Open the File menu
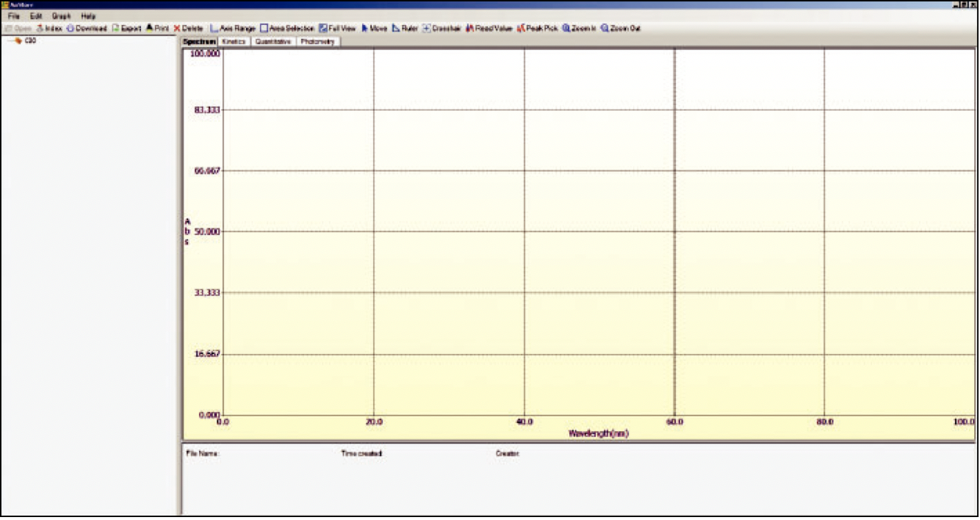 point(14,16)
